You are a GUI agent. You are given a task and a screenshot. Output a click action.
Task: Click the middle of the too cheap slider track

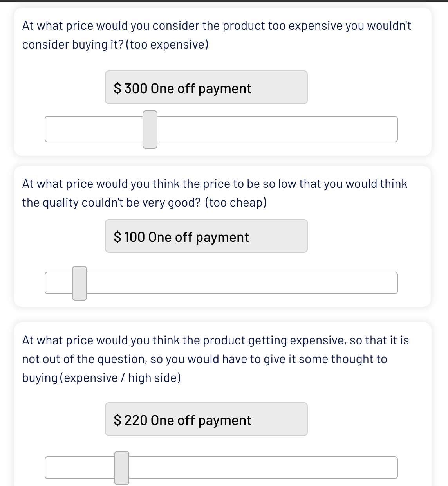pyautogui.click(x=221, y=283)
